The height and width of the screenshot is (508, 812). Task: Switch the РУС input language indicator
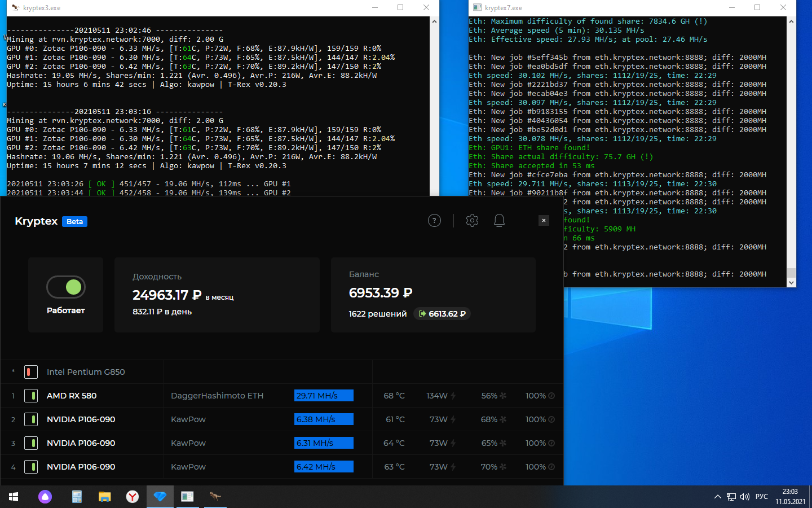coord(762,497)
